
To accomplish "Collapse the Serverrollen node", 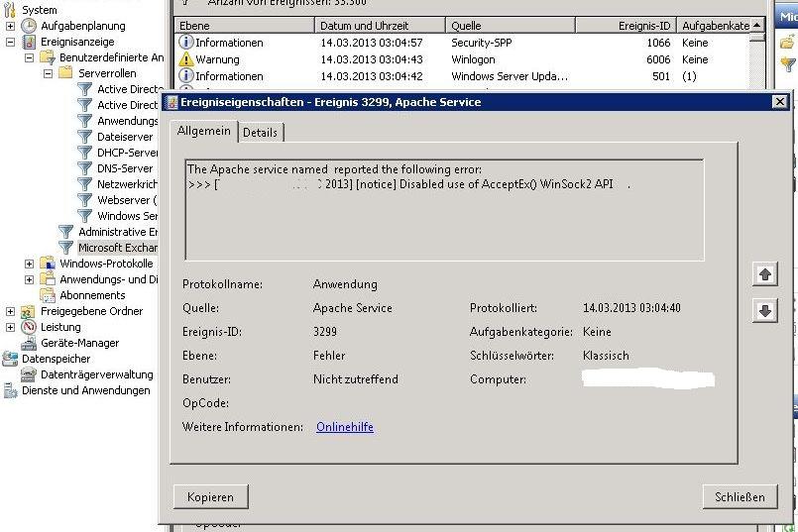I will (x=48, y=73).
